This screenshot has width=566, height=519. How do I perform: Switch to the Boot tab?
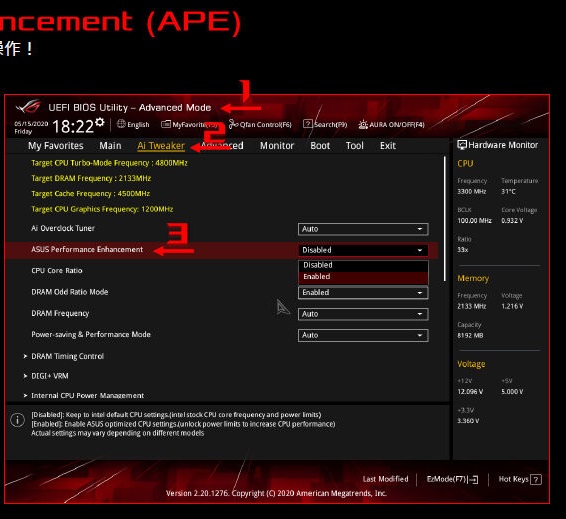tap(320, 146)
